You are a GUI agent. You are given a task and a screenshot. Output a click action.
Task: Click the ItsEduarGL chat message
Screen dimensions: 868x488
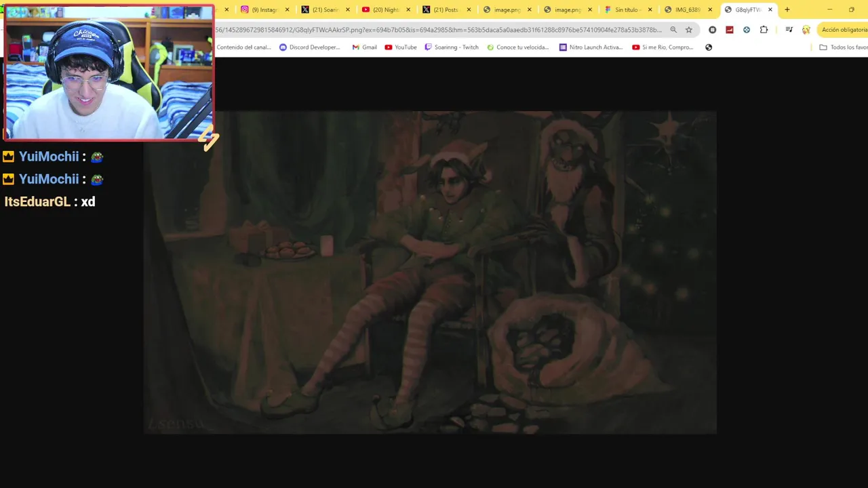click(x=50, y=201)
